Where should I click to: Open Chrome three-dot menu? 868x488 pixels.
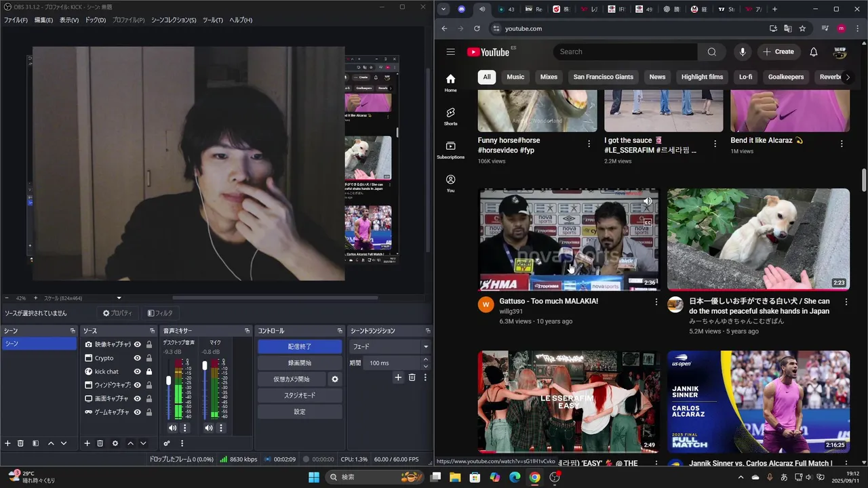point(857,28)
